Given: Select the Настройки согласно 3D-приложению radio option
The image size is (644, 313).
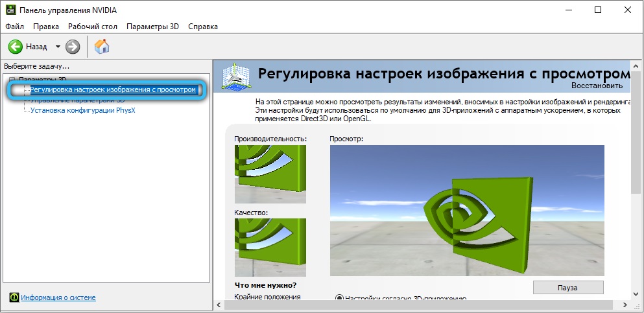Looking at the screenshot, I should pos(339,299).
